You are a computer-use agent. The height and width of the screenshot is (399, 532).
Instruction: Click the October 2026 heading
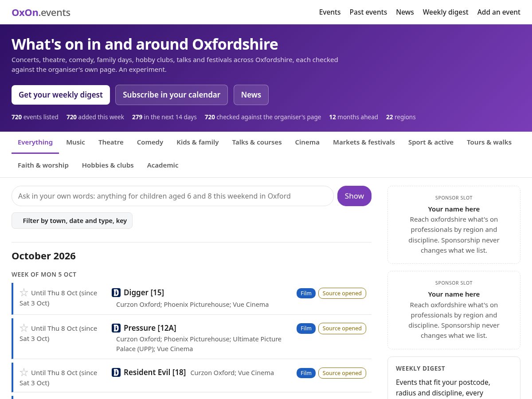pyautogui.click(x=43, y=256)
